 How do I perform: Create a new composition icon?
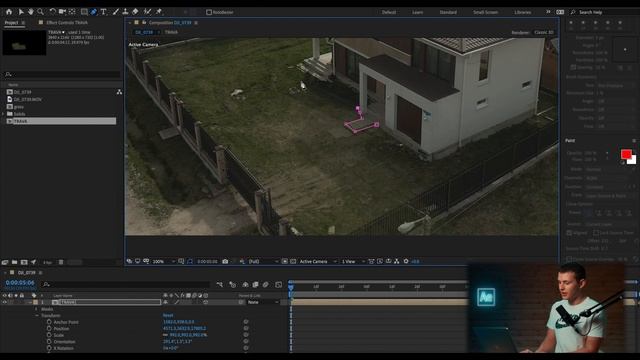click(x=24, y=262)
